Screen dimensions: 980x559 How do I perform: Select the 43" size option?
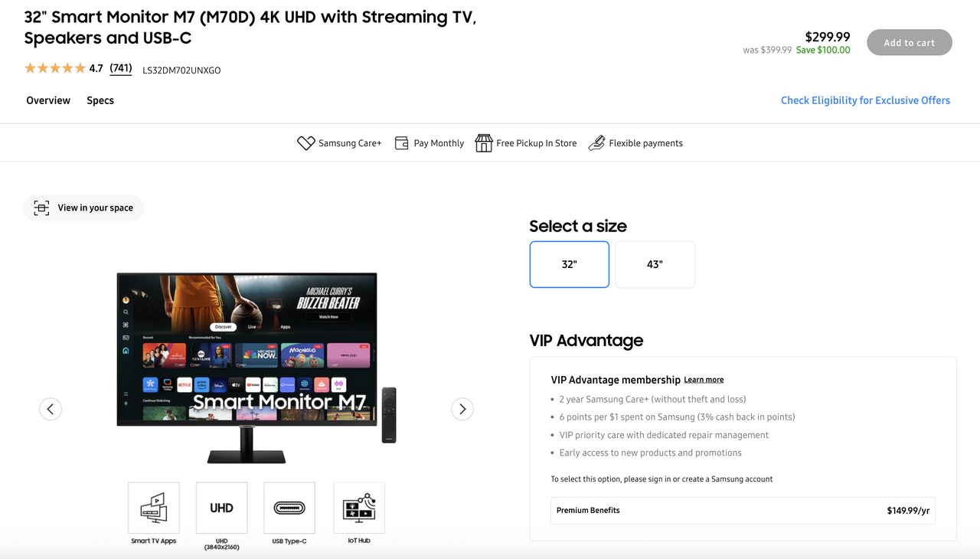click(655, 264)
